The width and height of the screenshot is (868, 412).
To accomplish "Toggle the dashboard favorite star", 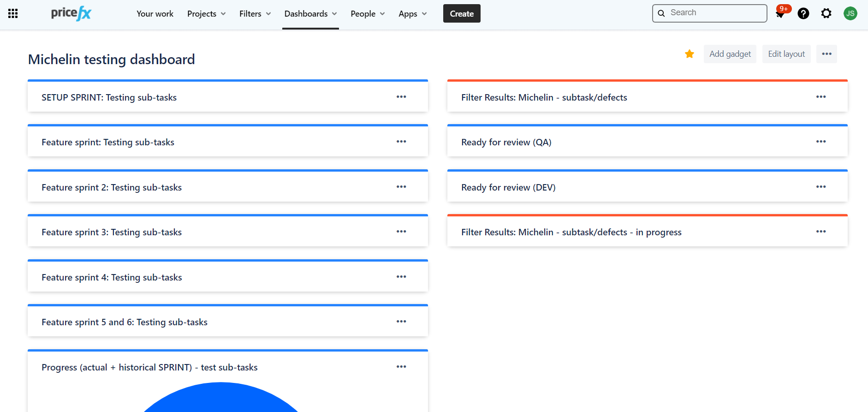I will 690,54.
